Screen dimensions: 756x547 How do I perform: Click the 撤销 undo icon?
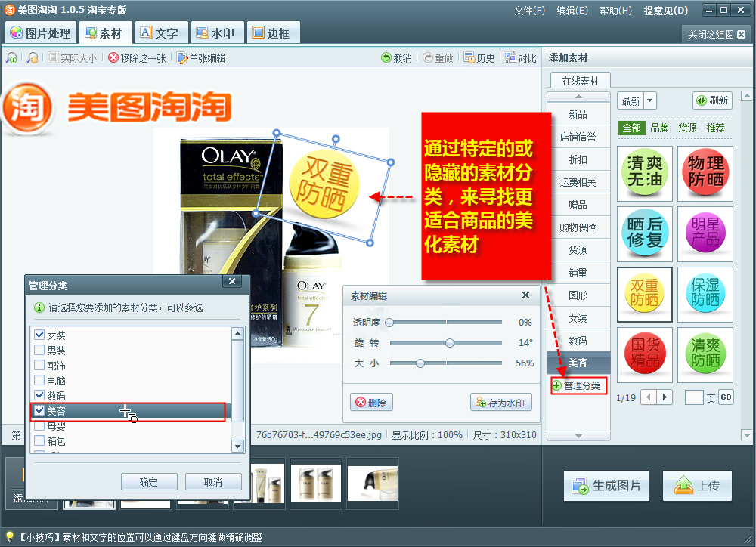(x=386, y=58)
